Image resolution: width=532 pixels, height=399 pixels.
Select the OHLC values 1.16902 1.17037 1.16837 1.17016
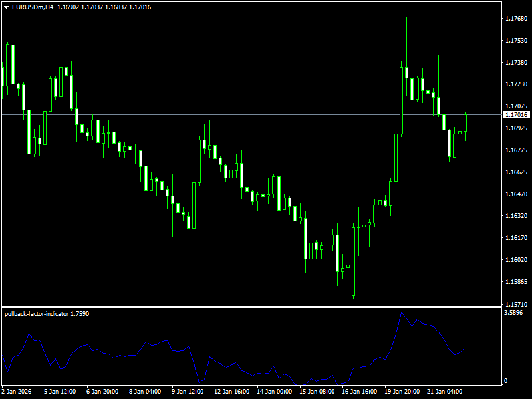(x=104, y=7)
